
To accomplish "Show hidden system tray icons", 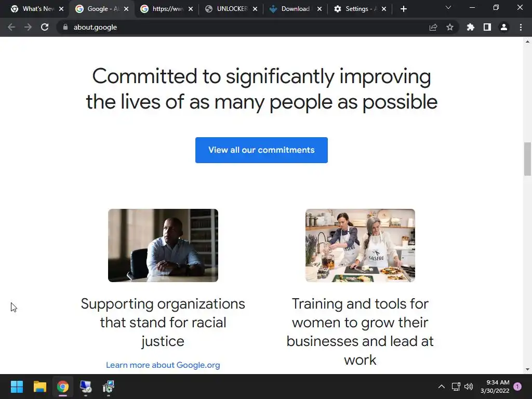I will [x=442, y=387].
